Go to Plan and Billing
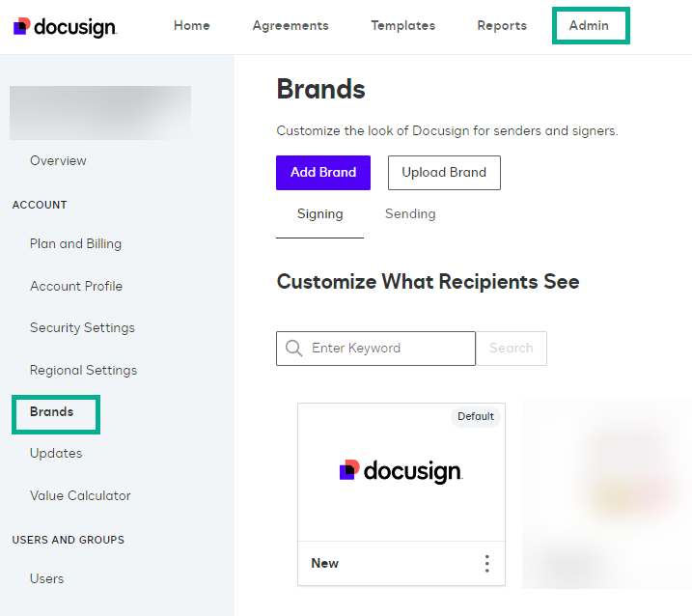 tap(75, 244)
